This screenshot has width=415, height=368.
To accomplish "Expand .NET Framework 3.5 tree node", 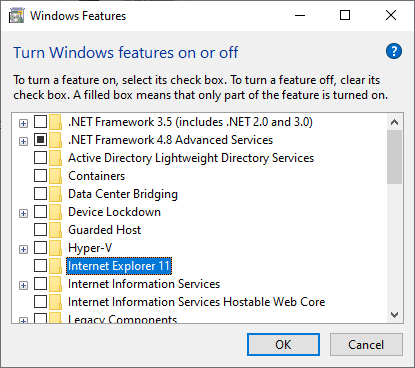I will coord(23,124).
